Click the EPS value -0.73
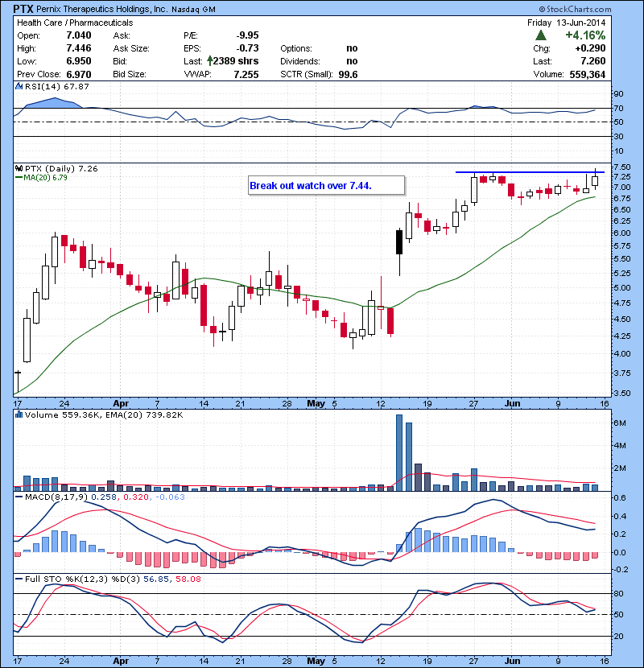This screenshot has height=668, width=644. [x=247, y=47]
